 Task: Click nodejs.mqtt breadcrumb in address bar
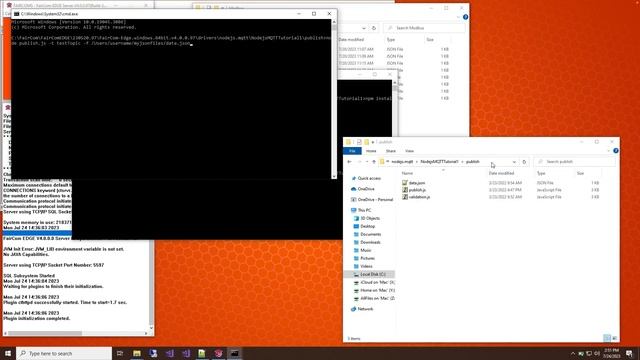[402, 162]
